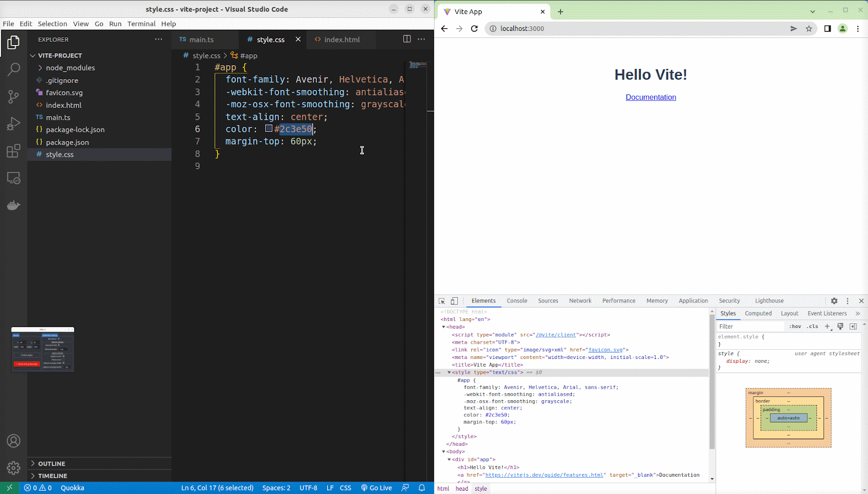
Task: Collapse the VITE-PROJECT folder section
Action: 33,55
